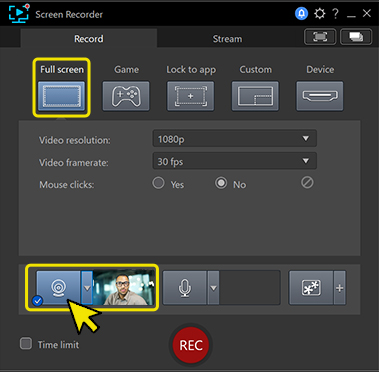The height and width of the screenshot is (372, 379).
Task: Click the disabled mouse click style icon
Action: (x=307, y=183)
